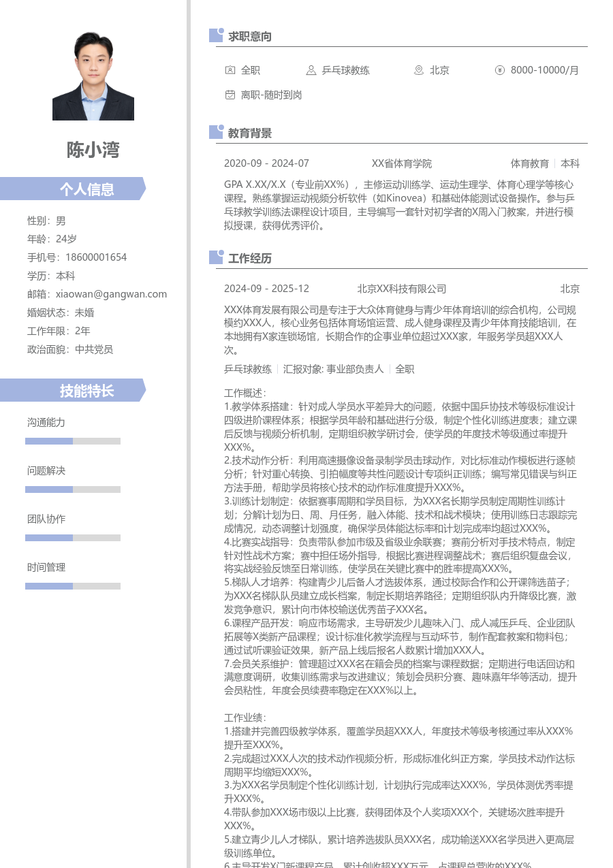This screenshot has height=868, width=613.
Task: Click the salary icon beside 8000-10000/月
Action: point(500,70)
